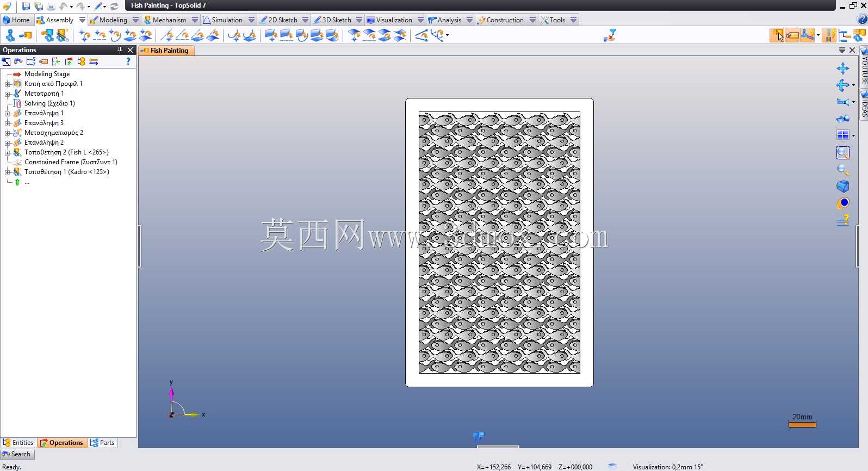Click the pipe fitting assembly icon in ribbon

47,35
